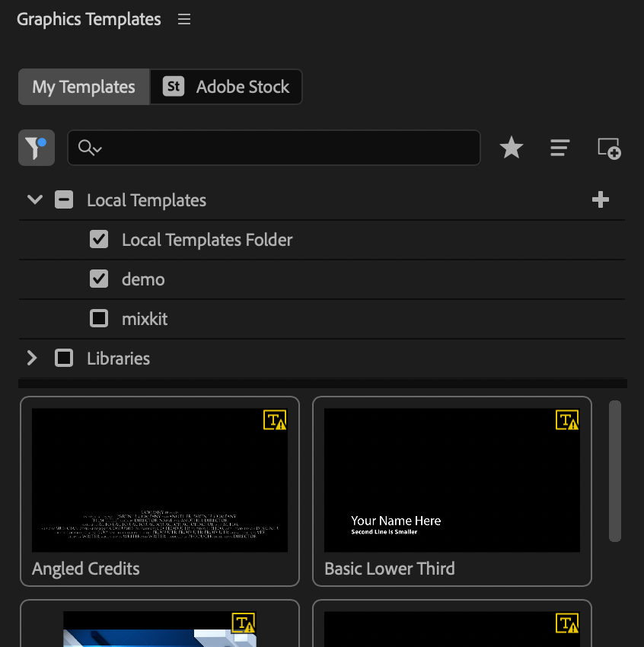Screen dimensions: 644x647
Task: Expand the Libraries section
Action: coord(32,359)
